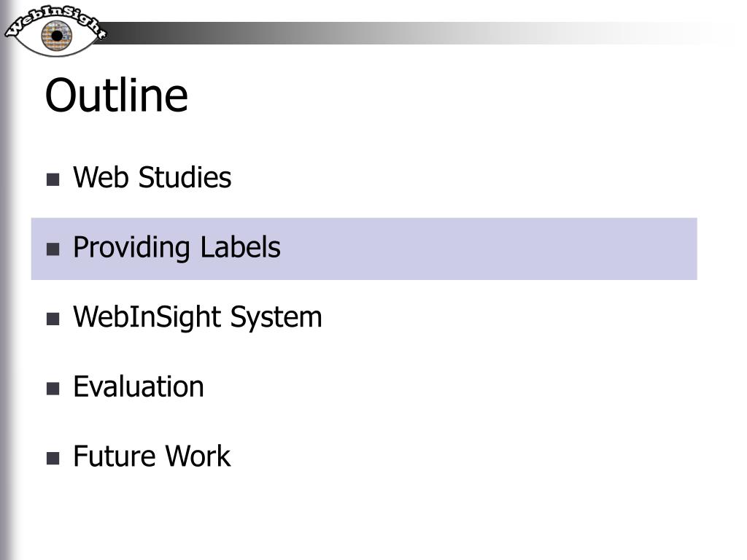Click the Outline slide title
The image size is (747, 560).
117,96
